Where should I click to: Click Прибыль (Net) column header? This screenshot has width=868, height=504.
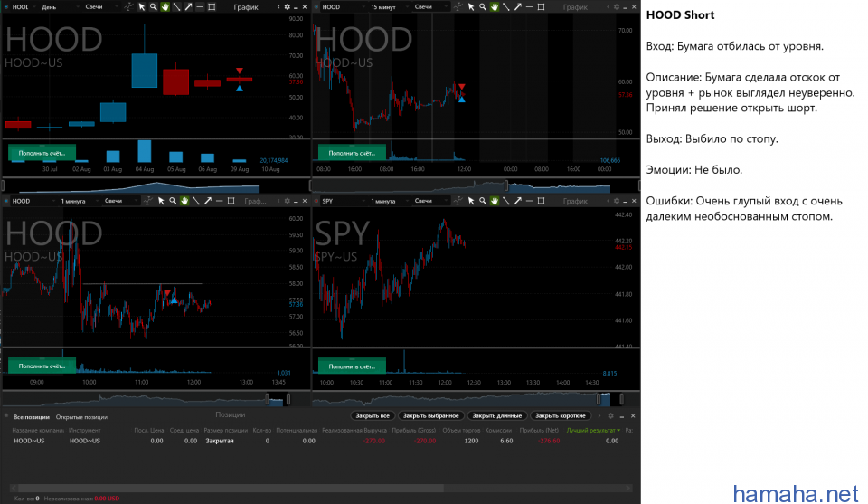[x=541, y=431]
